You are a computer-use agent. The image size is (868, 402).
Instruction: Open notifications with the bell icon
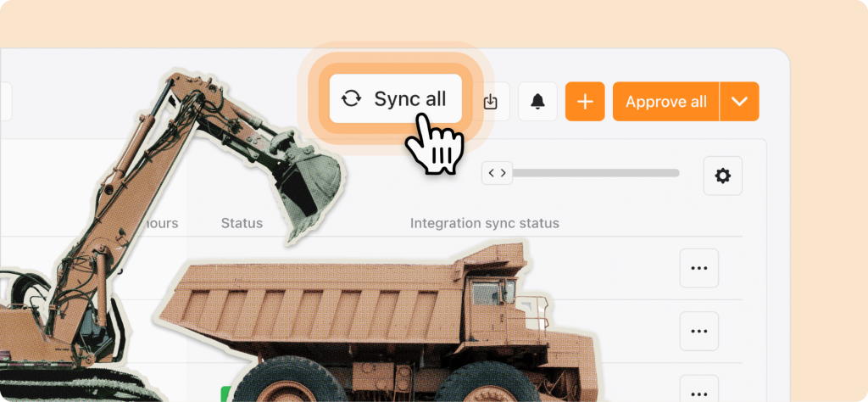[x=537, y=101]
